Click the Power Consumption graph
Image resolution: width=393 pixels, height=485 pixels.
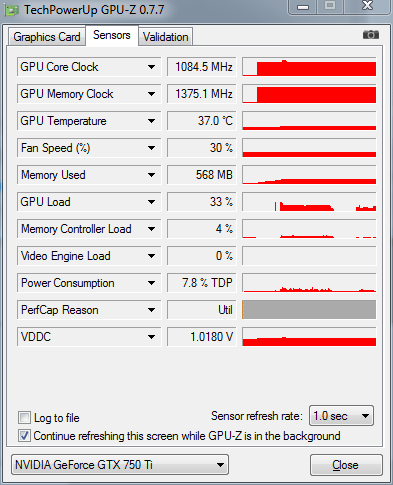[x=309, y=283]
